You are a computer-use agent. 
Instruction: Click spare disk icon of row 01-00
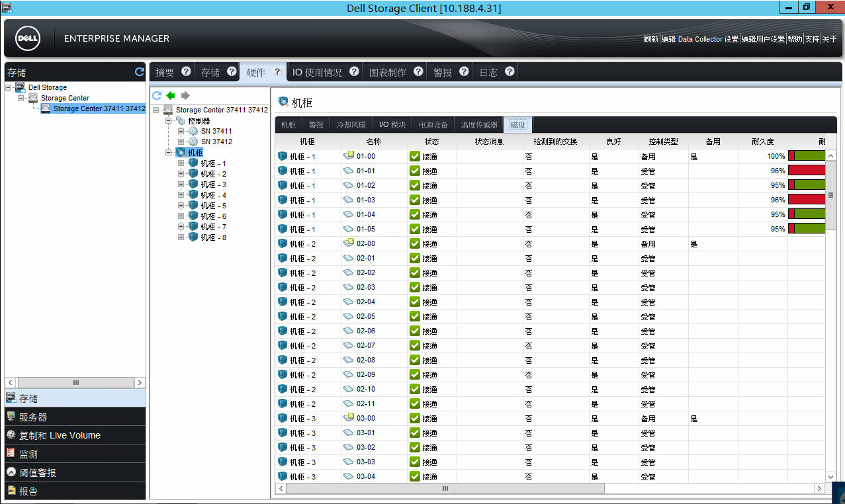349,155
